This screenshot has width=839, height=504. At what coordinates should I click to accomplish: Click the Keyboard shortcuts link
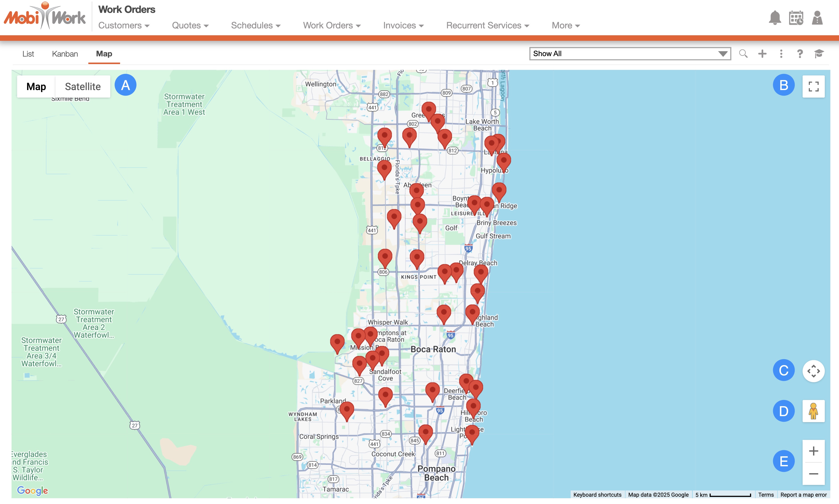coord(597,495)
